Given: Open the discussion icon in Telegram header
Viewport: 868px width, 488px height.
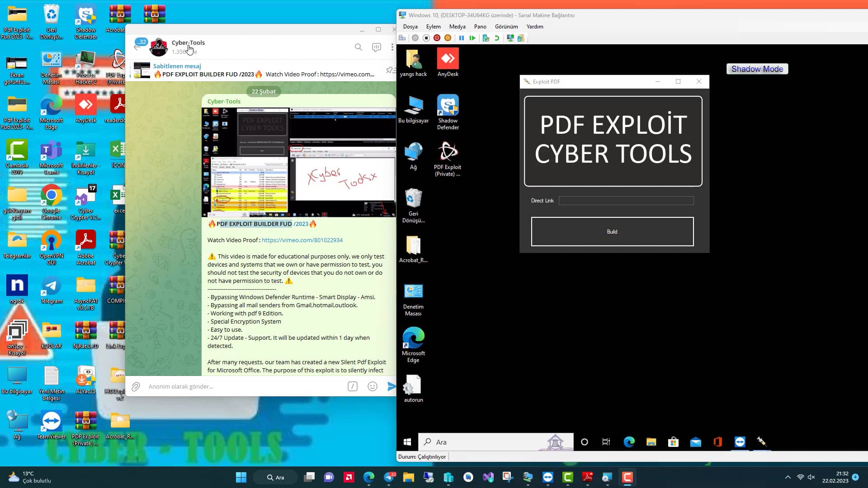Looking at the screenshot, I should [x=376, y=47].
